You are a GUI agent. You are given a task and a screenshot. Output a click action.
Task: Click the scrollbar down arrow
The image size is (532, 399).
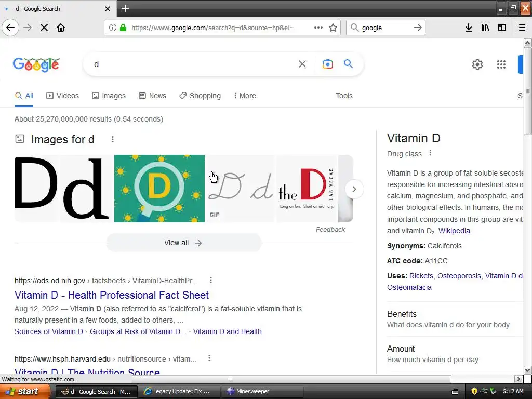coord(528,370)
